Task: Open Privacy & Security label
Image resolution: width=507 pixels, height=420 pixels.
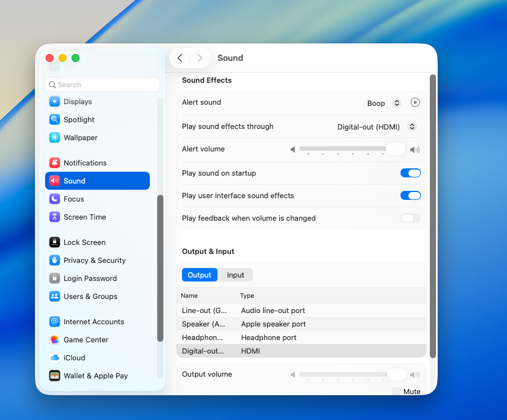Action: pos(95,261)
